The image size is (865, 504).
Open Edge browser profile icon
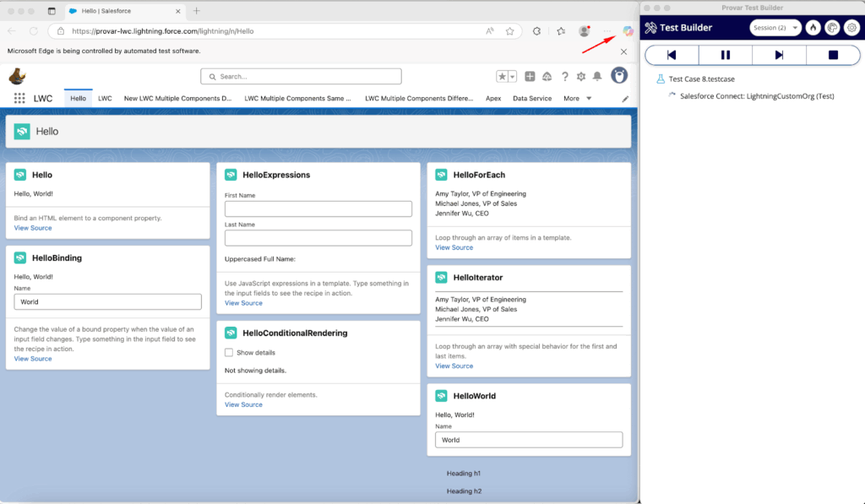pyautogui.click(x=585, y=31)
